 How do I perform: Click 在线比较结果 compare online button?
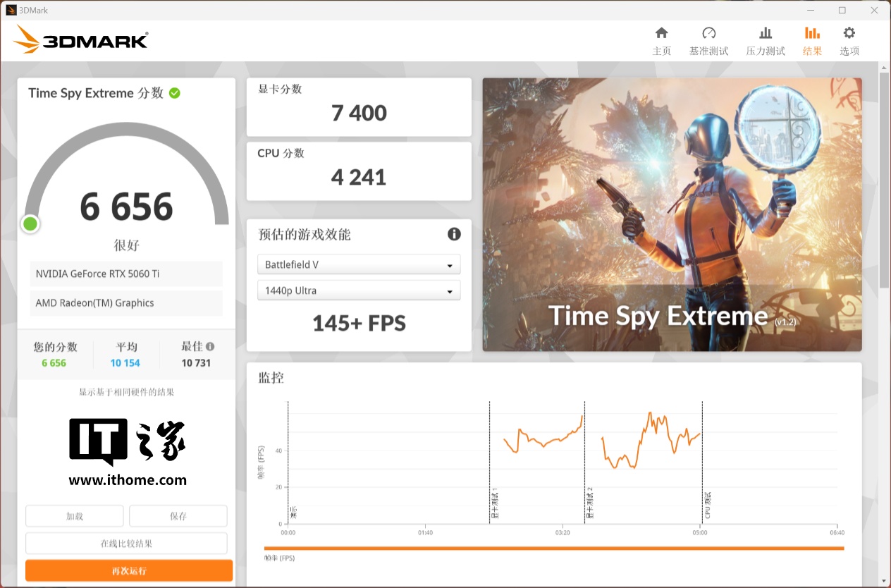[126, 544]
